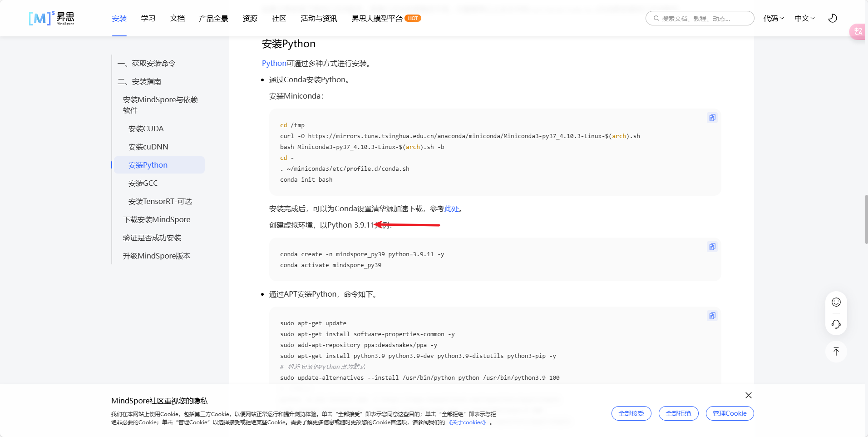This screenshot has height=437, width=868.
Task: Open the 产品全景 menu
Action: click(213, 18)
